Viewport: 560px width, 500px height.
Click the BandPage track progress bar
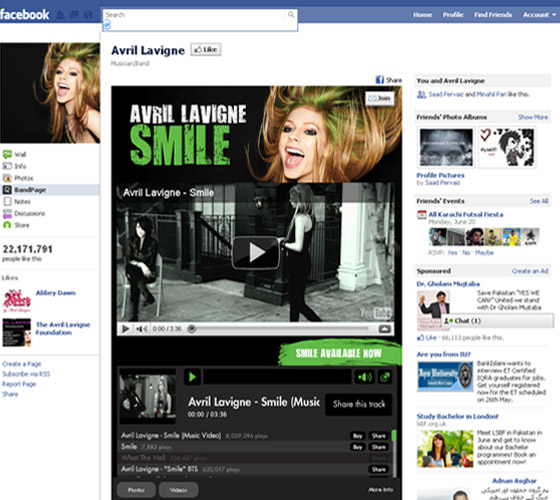(277, 377)
